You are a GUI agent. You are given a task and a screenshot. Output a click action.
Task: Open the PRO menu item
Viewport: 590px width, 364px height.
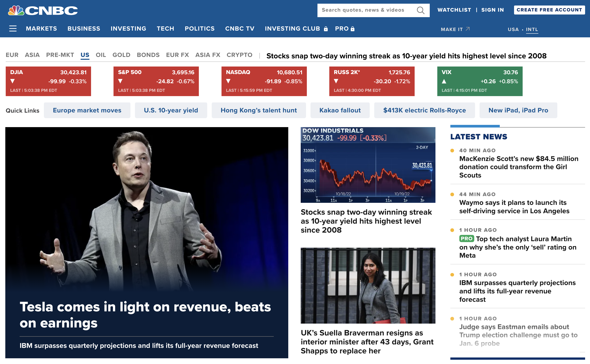[342, 29]
